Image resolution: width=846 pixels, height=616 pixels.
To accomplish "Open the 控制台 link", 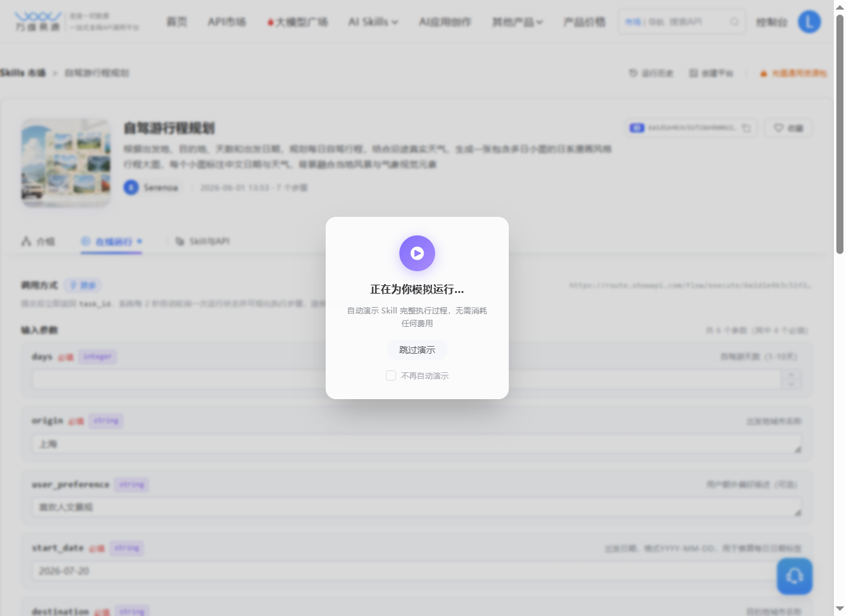I will (771, 22).
